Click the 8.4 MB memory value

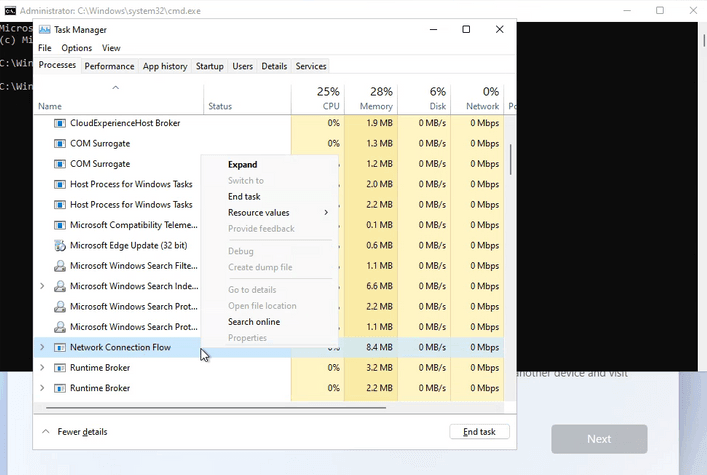pos(379,347)
